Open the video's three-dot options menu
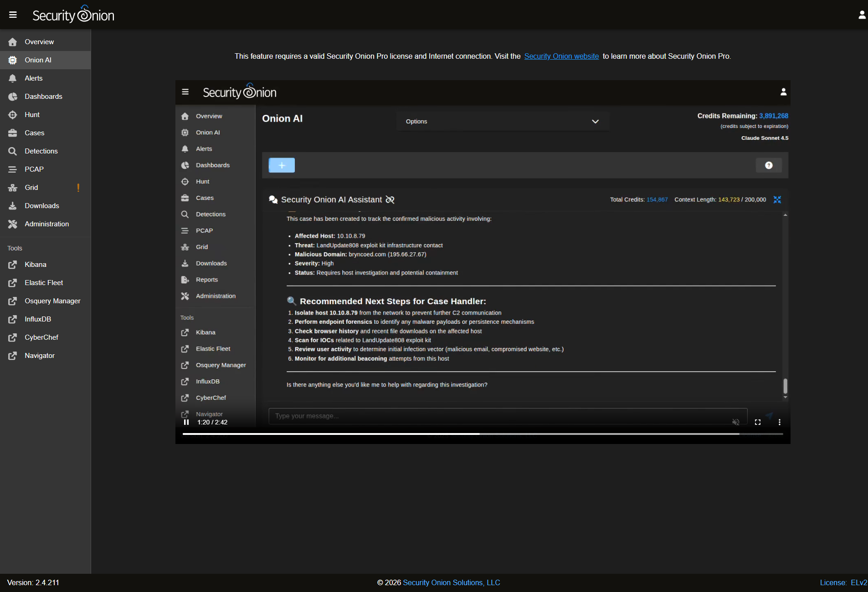Viewport: 868px width, 592px height. pos(780,422)
